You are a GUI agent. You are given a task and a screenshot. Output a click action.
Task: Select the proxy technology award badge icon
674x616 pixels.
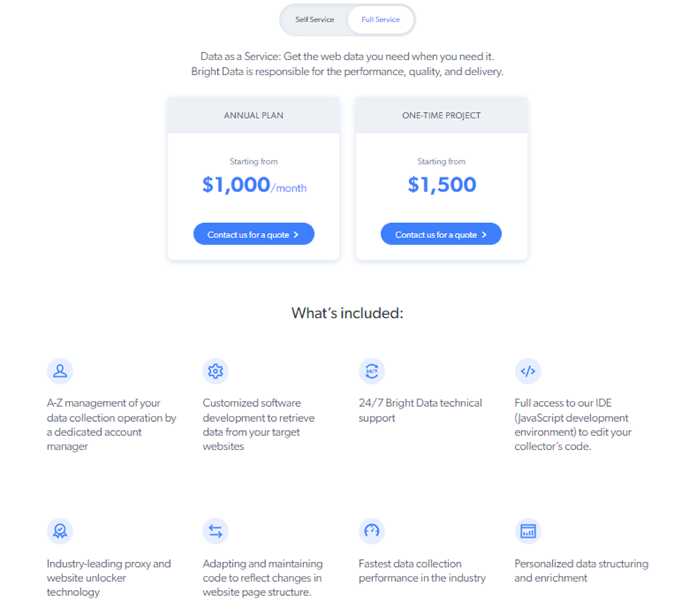point(60,531)
